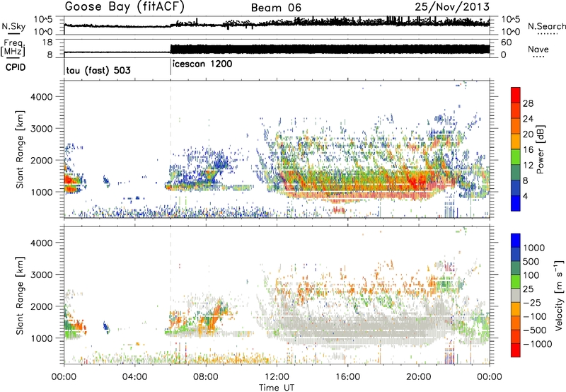Click the '60' tick on the Nave axis
This screenshot has height=392, width=566.
[506, 42]
